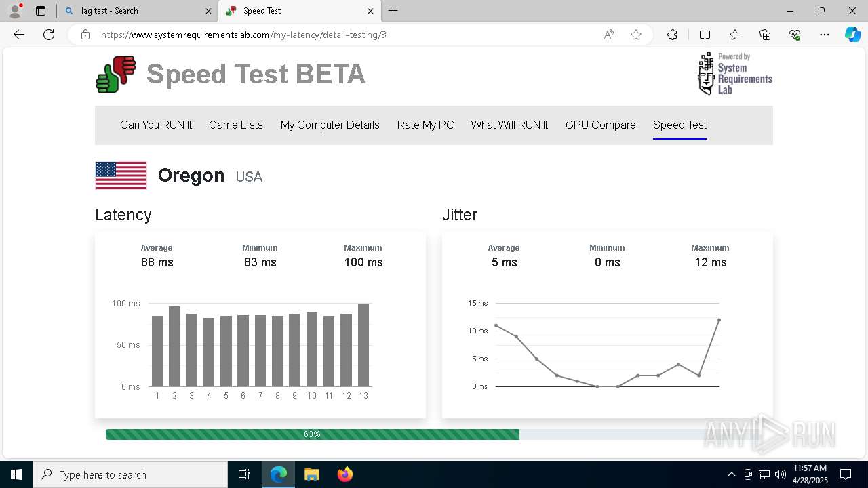868x488 pixels.
Task: Open the Rate My PC page
Action: point(425,125)
